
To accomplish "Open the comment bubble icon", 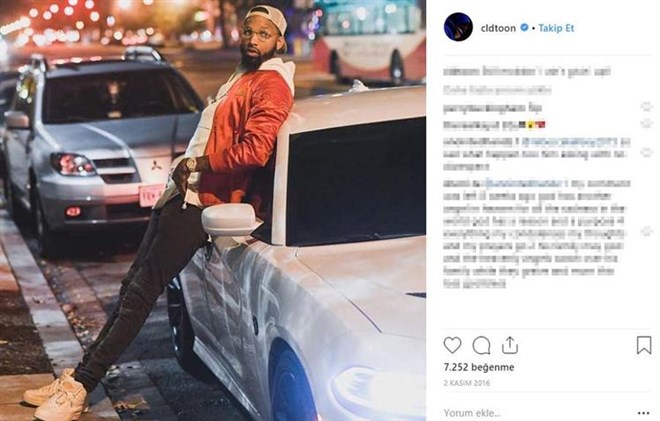I will tap(481, 346).
